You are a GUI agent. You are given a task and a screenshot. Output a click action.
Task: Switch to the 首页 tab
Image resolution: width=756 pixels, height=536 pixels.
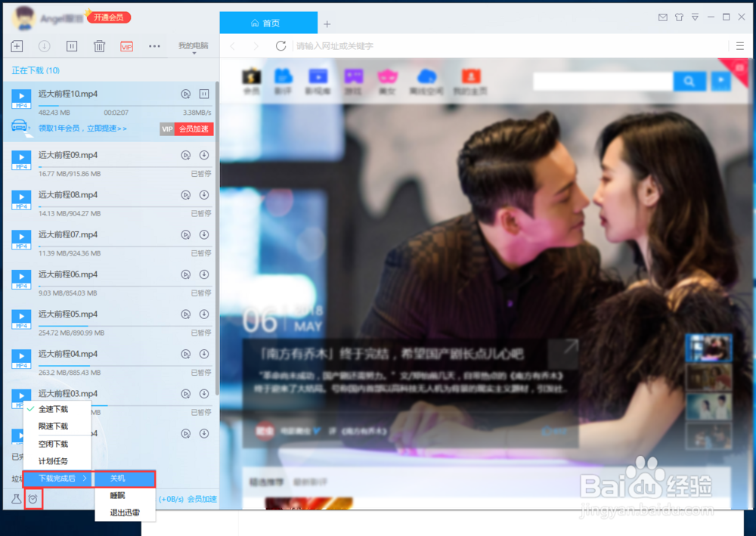pyautogui.click(x=268, y=23)
